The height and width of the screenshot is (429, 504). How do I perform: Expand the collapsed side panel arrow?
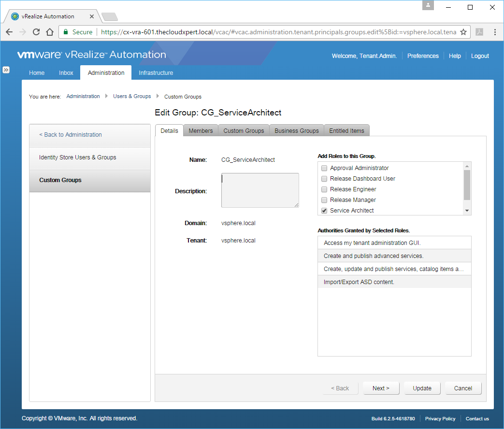tap(6, 70)
